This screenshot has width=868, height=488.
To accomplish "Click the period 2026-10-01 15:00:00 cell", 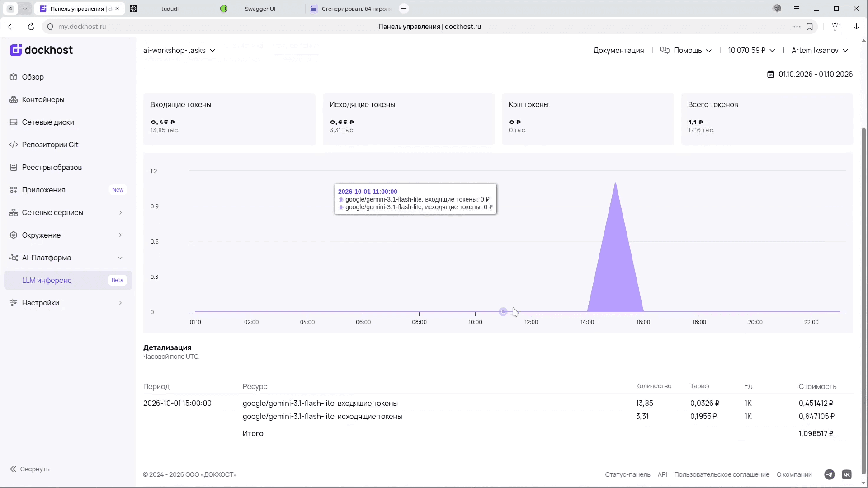I will [x=177, y=403].
